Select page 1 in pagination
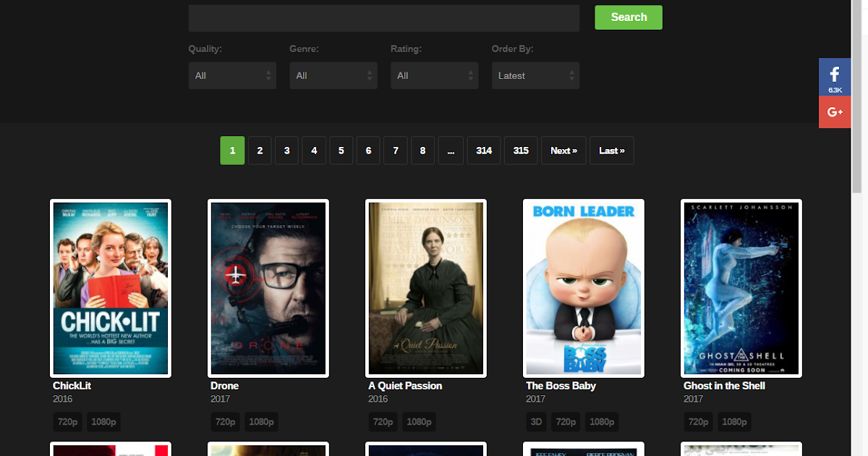Screen dimensions: 868x456 click(232, 151)
